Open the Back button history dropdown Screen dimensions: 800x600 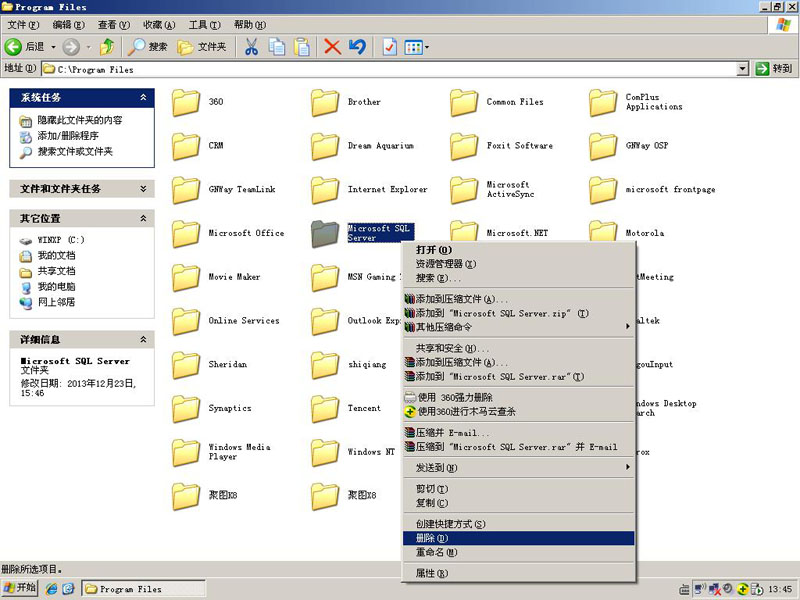pos(53,47)
